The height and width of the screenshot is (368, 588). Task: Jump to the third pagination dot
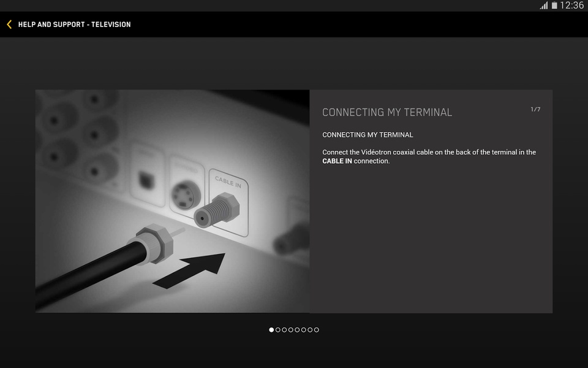pos(284,330)
